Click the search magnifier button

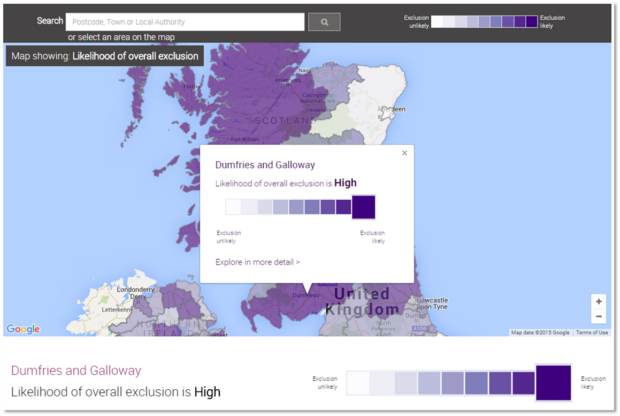tap(324, 22)
